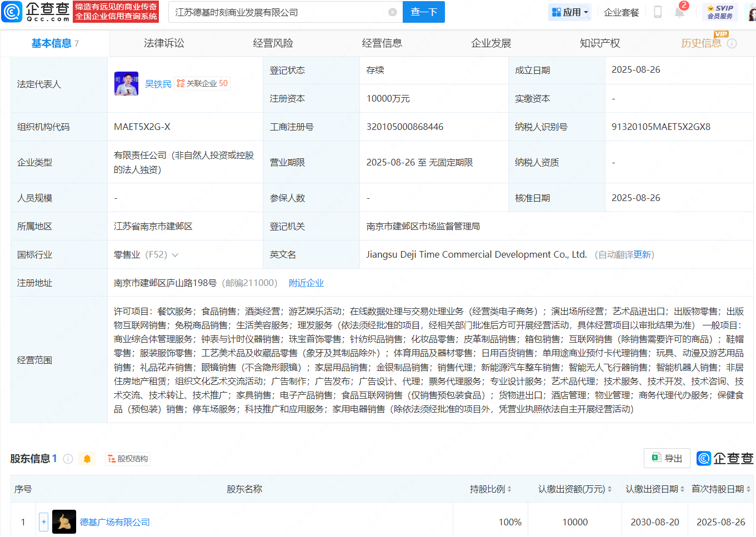
Task: Open legal representative 吴铁民's photo
Action: tap(126, 84)
